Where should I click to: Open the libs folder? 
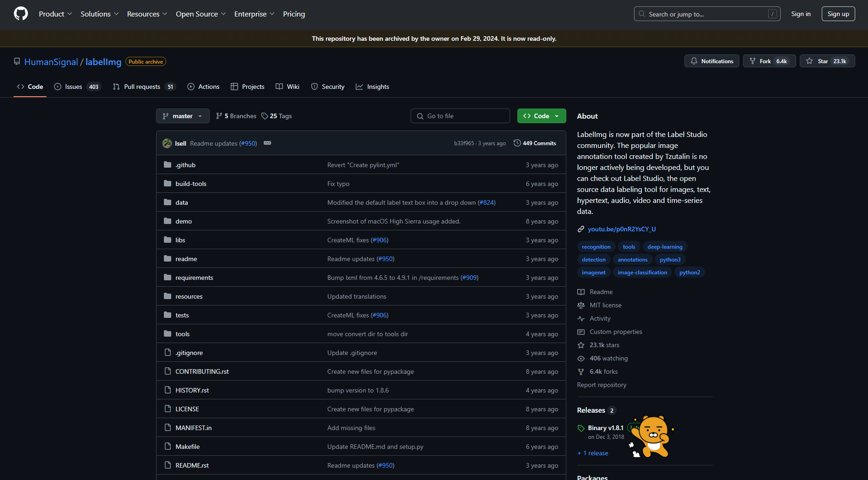(180, 240)
